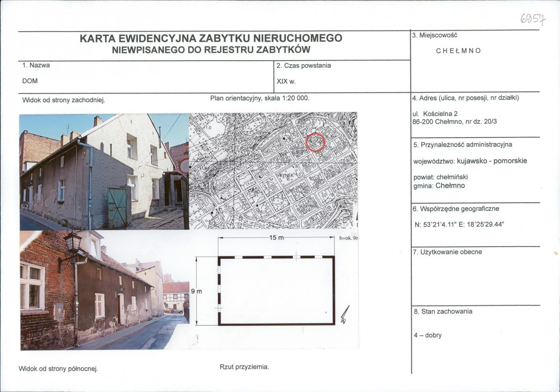Click the caption 'Rzut przyziemia.'
The height and width of the screenshot is (392, 560).
[244, 367]
